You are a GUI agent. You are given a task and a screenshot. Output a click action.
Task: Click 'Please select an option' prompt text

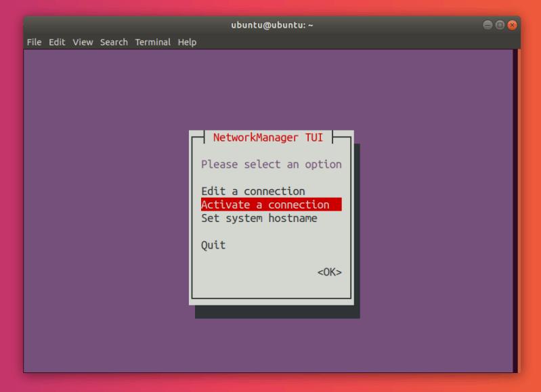point(272,165)
